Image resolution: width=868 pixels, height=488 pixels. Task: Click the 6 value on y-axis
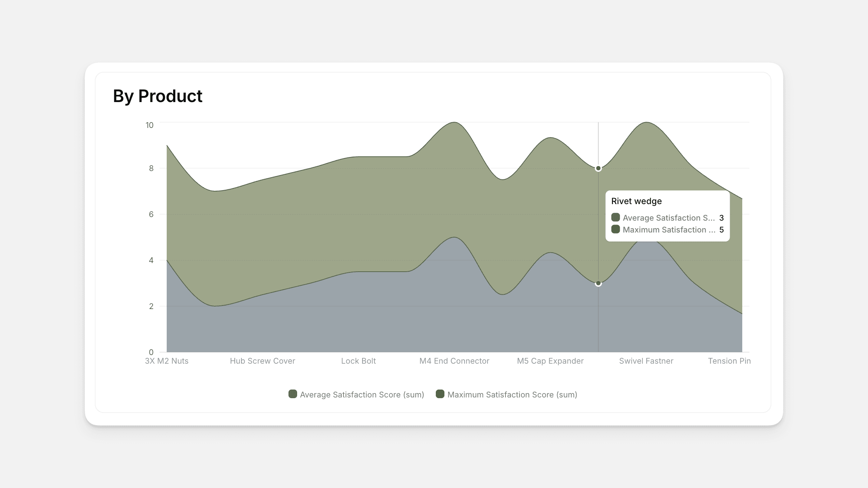pos(151,214)
